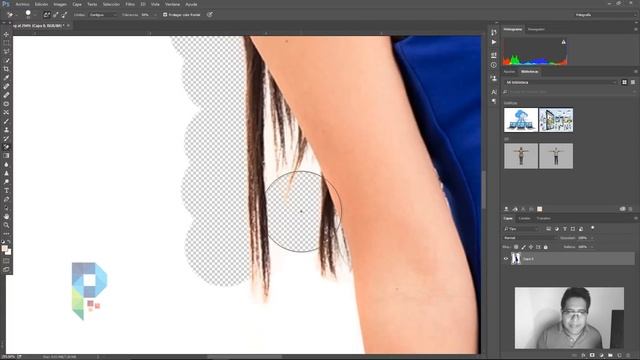Swap foreground and background colors
This screenshot has height=360, width=640.
click(x=9, y=242)
